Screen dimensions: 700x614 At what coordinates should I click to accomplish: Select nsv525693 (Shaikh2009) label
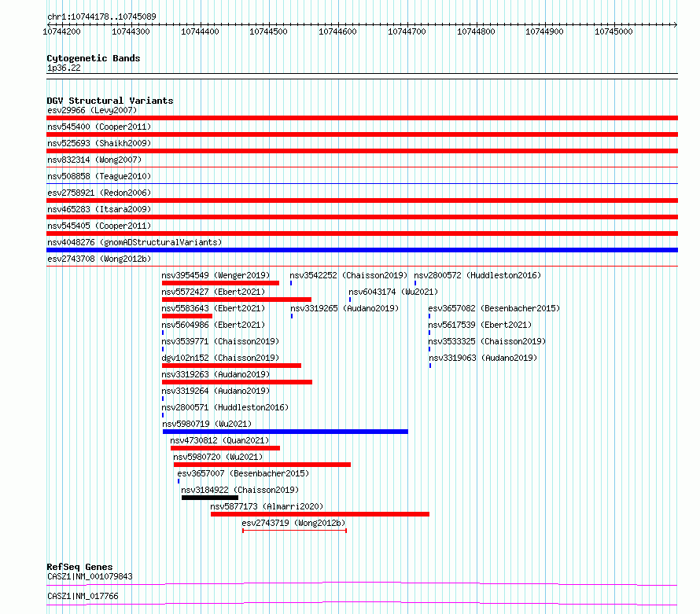coord(99,143)
